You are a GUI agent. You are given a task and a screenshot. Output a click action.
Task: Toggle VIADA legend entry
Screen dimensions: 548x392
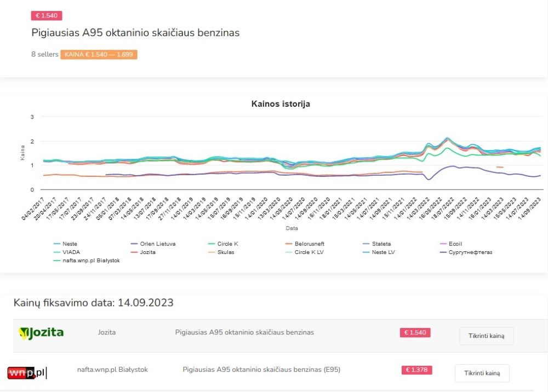[x=67, y=252]
